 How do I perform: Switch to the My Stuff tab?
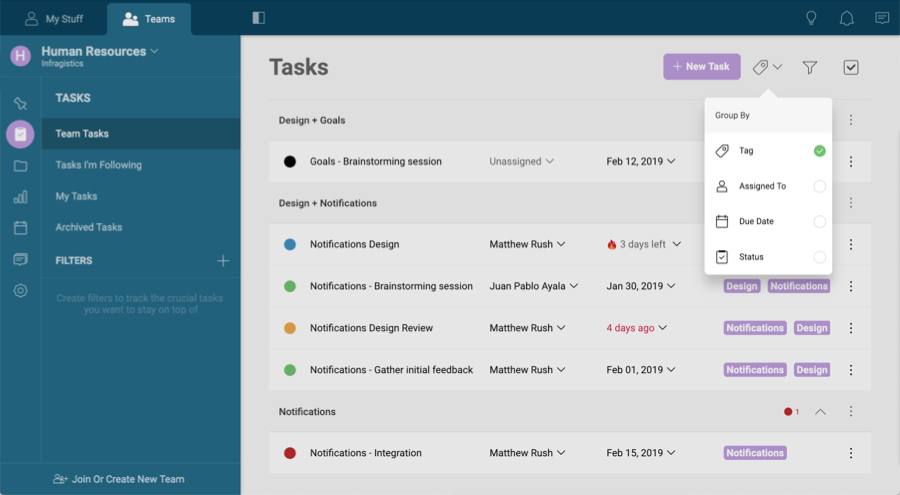pyautogui.click(x=54, y=18)
